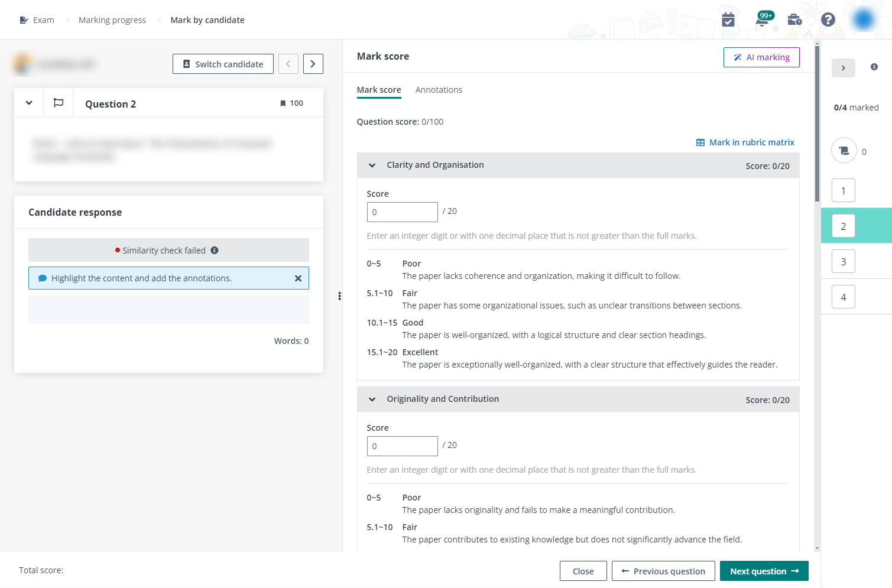Collapse the Originality and Contribution section

(372, 399)
